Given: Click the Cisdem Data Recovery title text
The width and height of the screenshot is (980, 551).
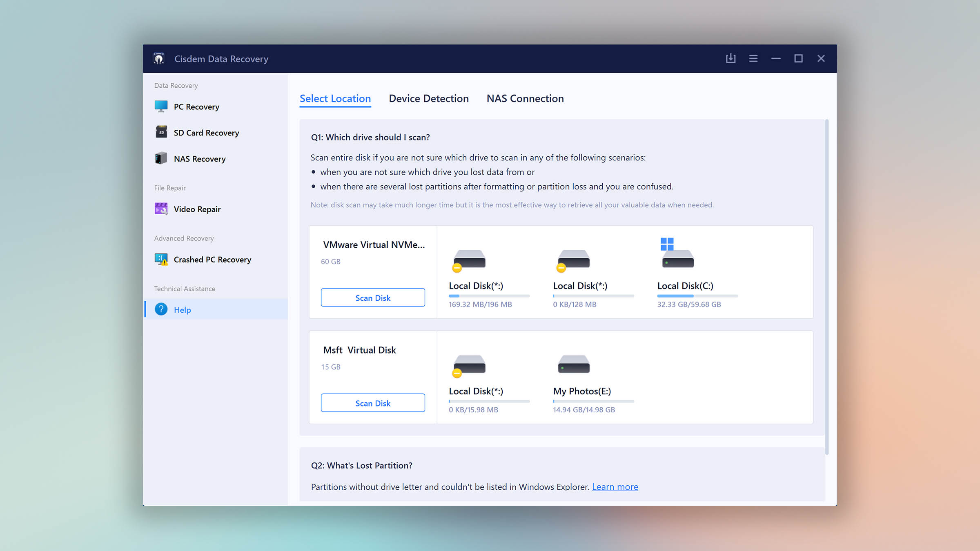Looking at the screenshot, I should coord(221,59).
